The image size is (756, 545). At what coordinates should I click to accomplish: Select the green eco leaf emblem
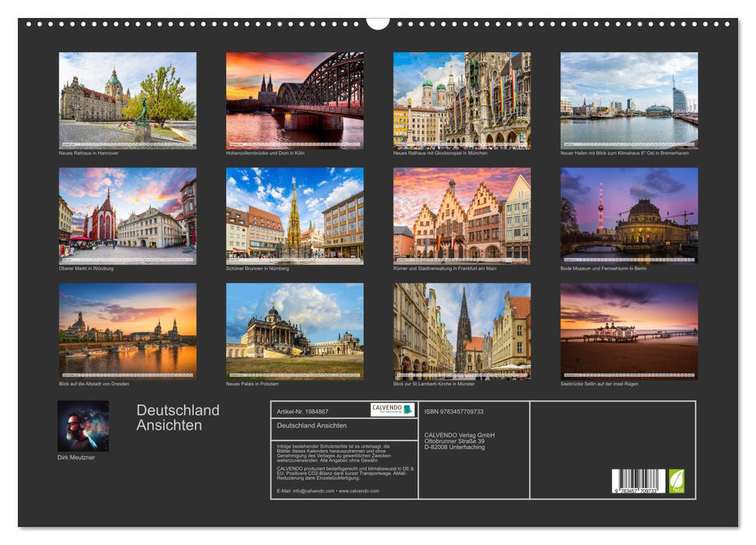pos(678,480)
